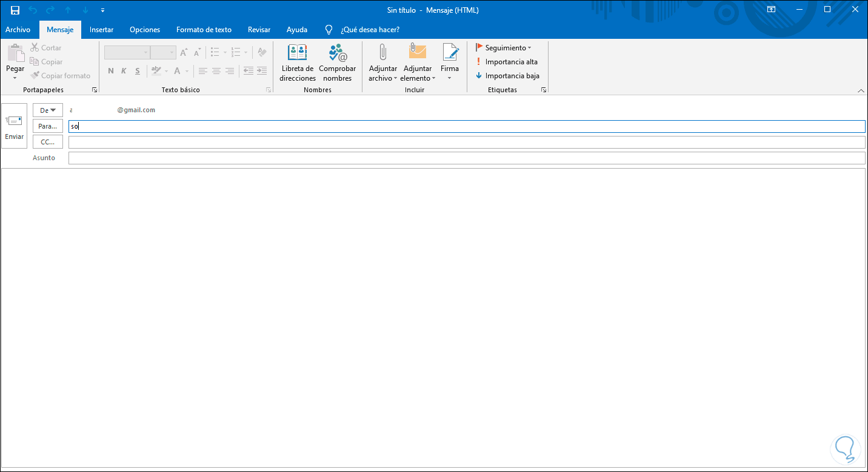Click the CC... button
Image resolution: width=868 pixels, height=472 pixels.
[48, 142]
